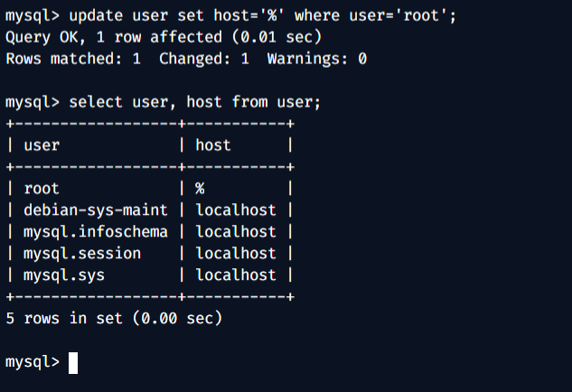
Task: Select the 'debian-sys-maint' user entry
Action: [96, 210]
